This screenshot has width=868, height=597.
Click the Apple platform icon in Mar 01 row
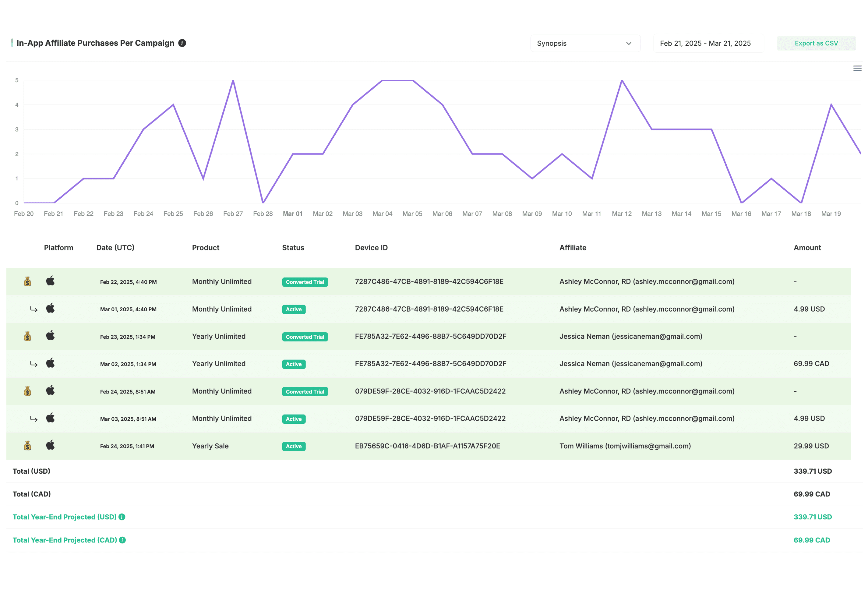[x=51, y=308]
